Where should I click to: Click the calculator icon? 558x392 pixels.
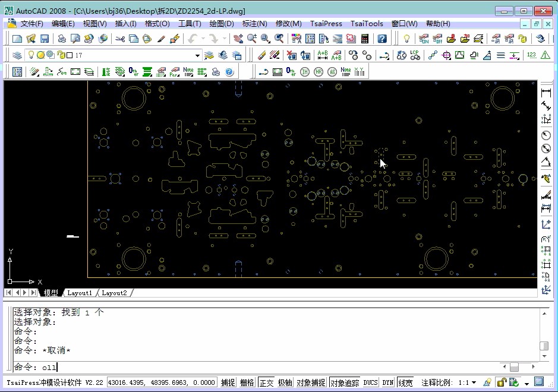tap(365, 39)
